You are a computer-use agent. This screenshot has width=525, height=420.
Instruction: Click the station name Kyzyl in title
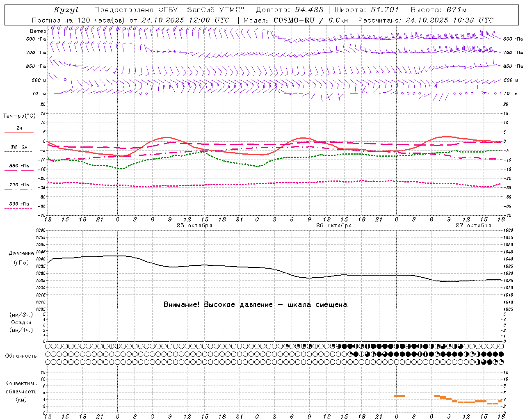(x=66, y=10)
